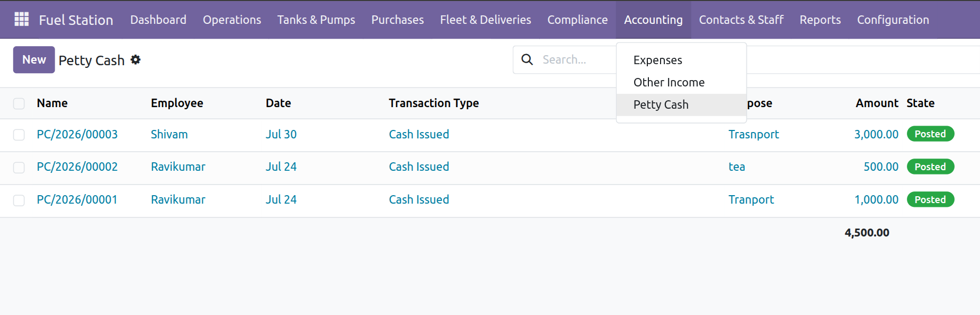980x315 pixels.
Task: Click Cash Issued in the PC/2026/00001 row
Action: coord(419,199)
